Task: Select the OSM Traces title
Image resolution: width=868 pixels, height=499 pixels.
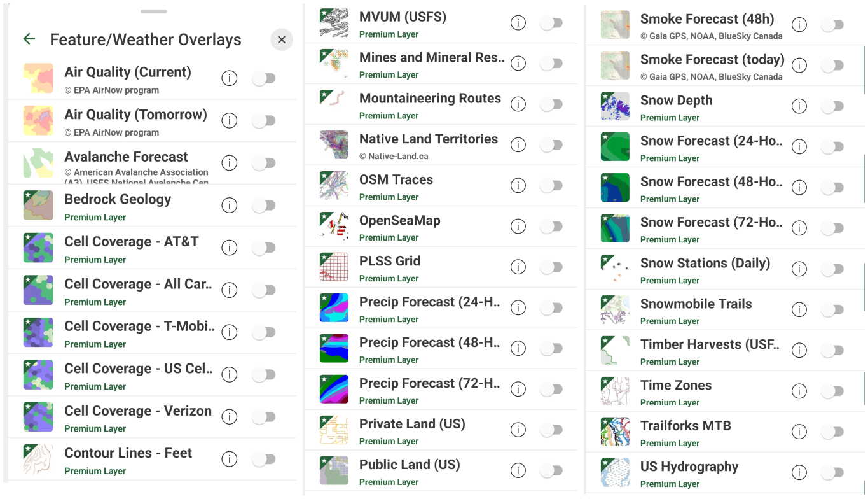Action: 396,179
